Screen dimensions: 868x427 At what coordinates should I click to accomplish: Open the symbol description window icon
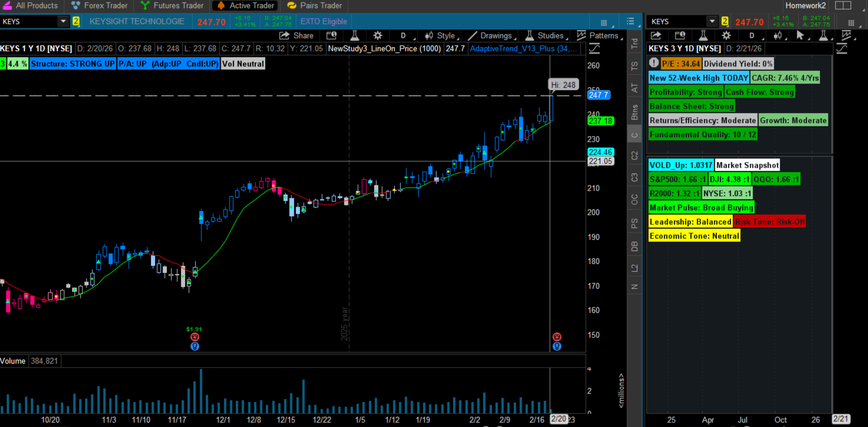tap(332, 35)
